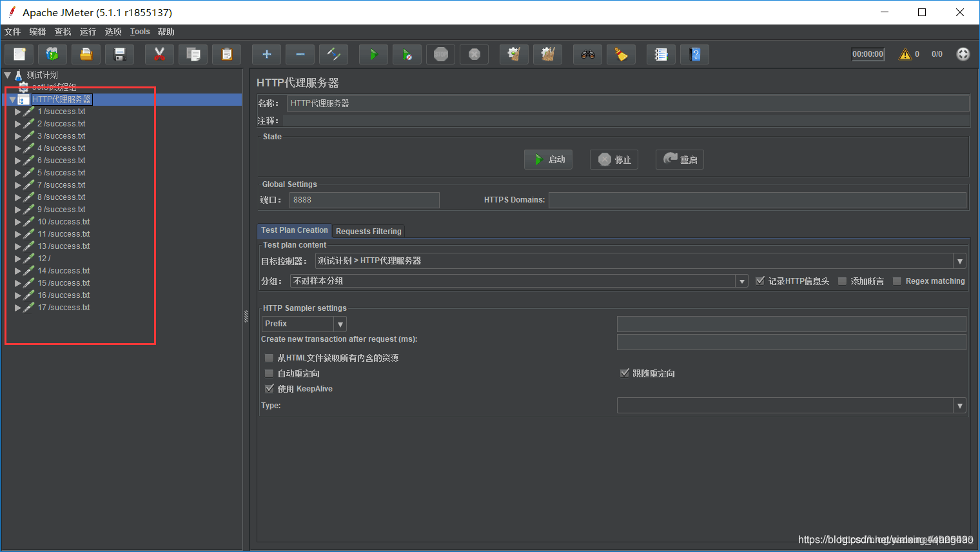Open the target controller dropdown
This screenshot has width=980, height=552.
(960, 261)
